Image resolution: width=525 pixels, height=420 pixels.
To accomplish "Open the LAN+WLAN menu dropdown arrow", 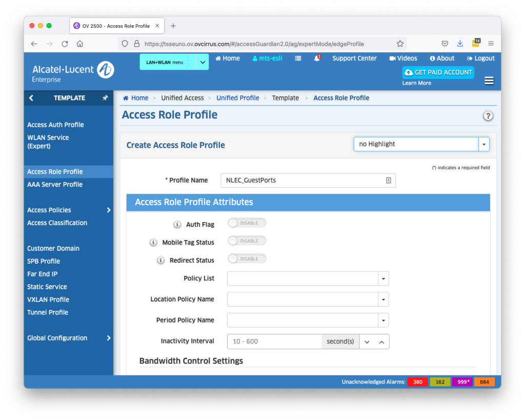I will [202, 62].
